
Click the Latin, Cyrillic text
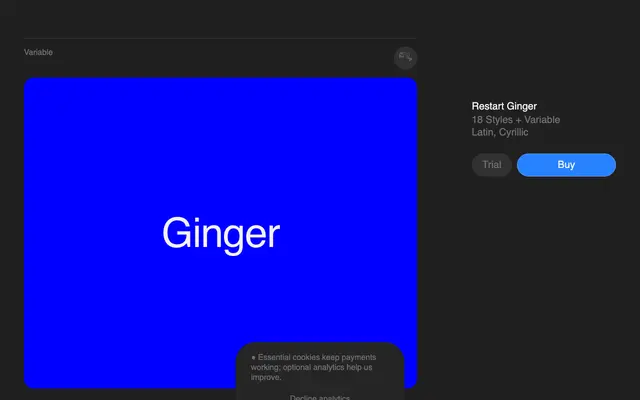pos(500,132)
